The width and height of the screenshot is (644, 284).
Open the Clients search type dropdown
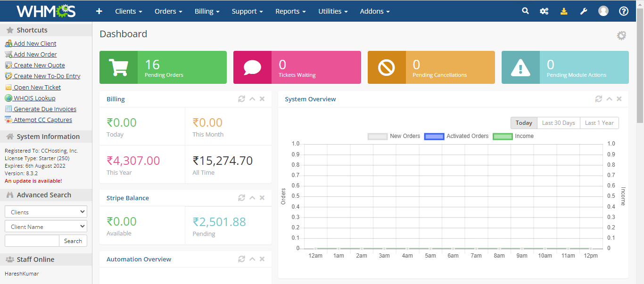click(46, 212)
